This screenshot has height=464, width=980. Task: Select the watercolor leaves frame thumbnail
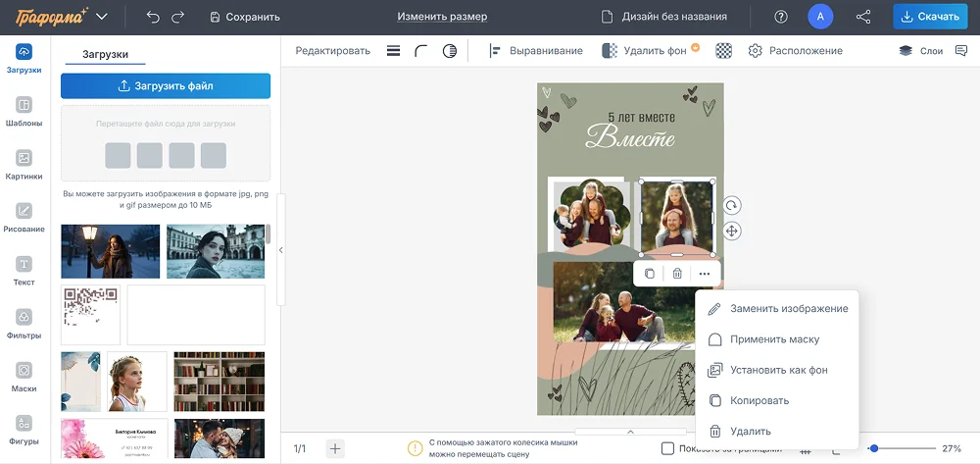pos(80,382)
